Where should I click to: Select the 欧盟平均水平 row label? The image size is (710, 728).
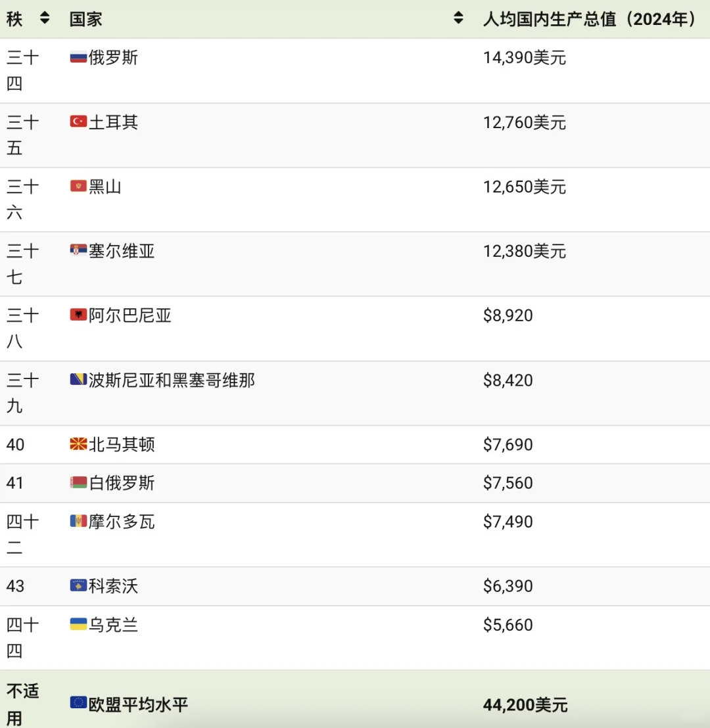click(x=138, y=705)
